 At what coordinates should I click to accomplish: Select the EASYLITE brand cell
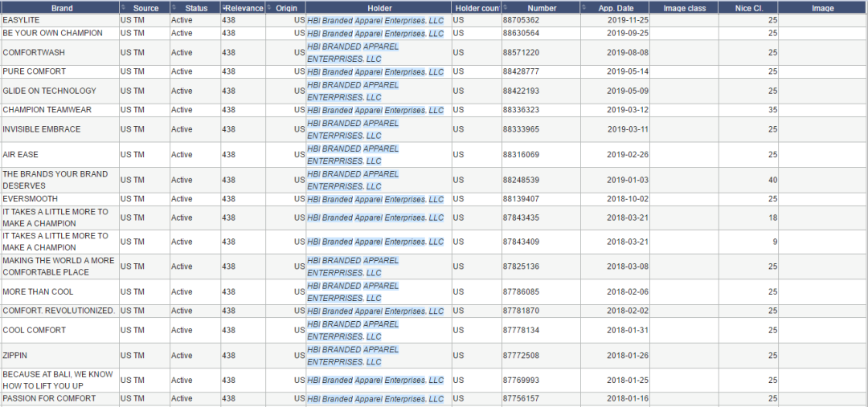[59, 20]
